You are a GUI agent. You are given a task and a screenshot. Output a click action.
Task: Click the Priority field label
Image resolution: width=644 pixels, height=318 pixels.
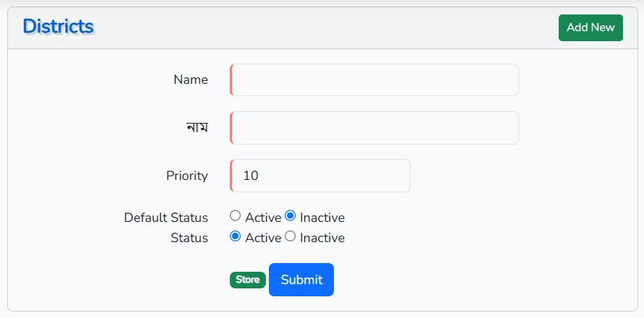coord(187,176)
